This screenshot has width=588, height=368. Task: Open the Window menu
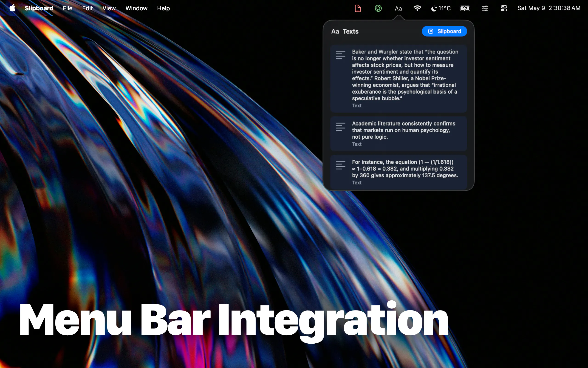[136, 8]
